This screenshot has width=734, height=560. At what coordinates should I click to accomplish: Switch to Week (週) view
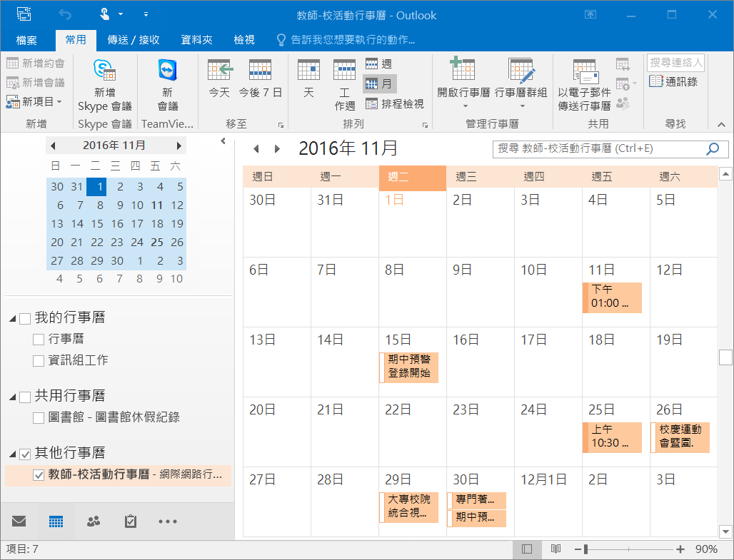click(x=378, y=63)
